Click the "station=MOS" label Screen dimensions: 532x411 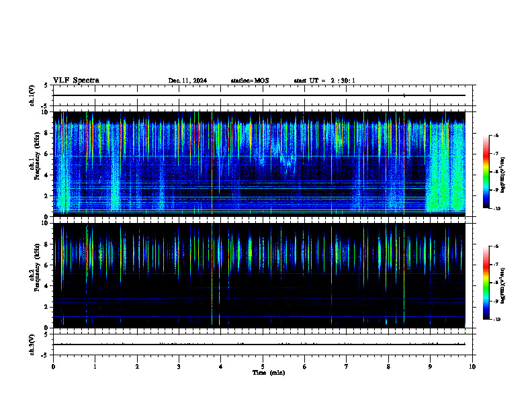point(250,81)
